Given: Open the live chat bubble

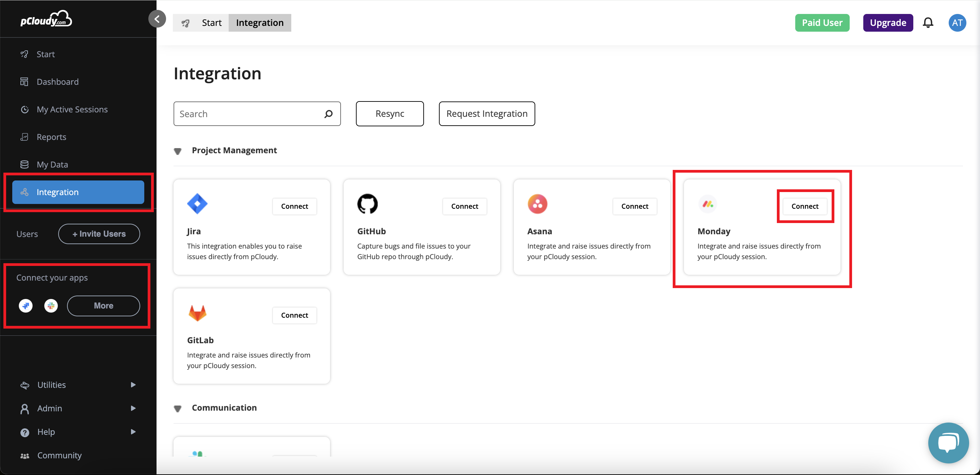Looking at the screenshot, I should click(x=948, y=443).
